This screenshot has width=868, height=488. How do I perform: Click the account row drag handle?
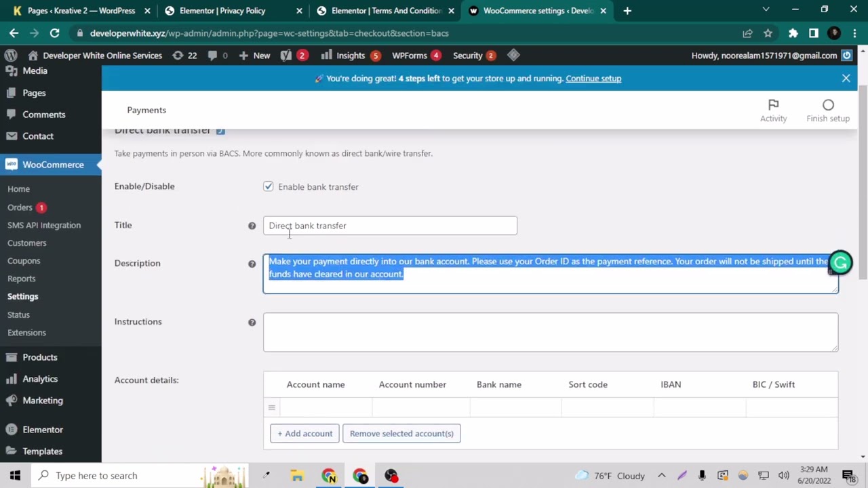(x=271, y=407)
